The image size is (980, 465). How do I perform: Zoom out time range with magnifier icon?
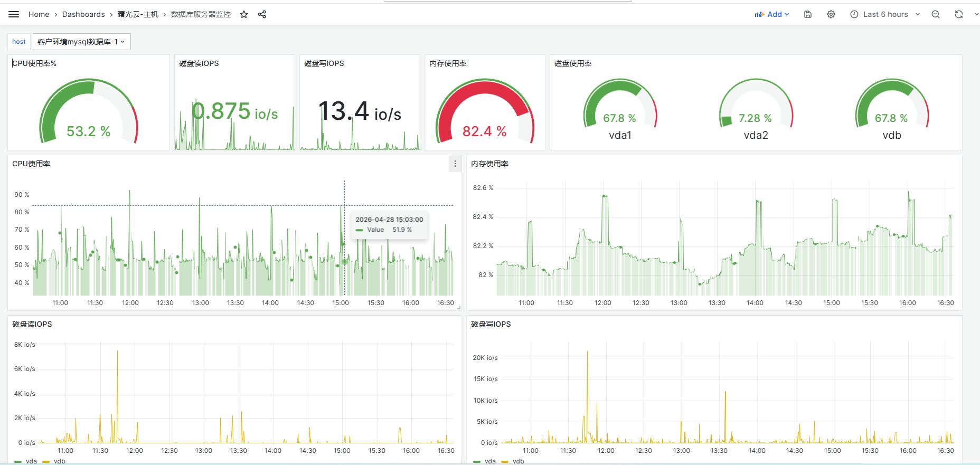(x=936, y=14)
